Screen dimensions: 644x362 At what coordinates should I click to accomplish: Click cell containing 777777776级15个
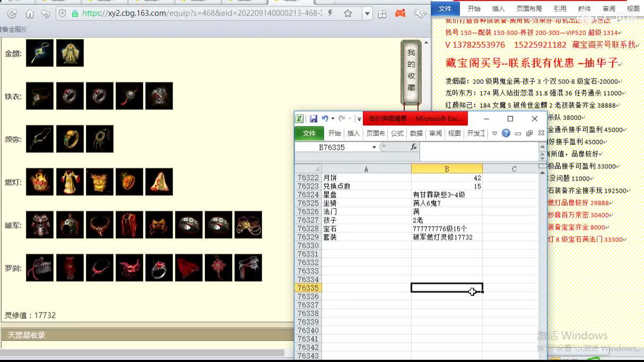[447, 228]
